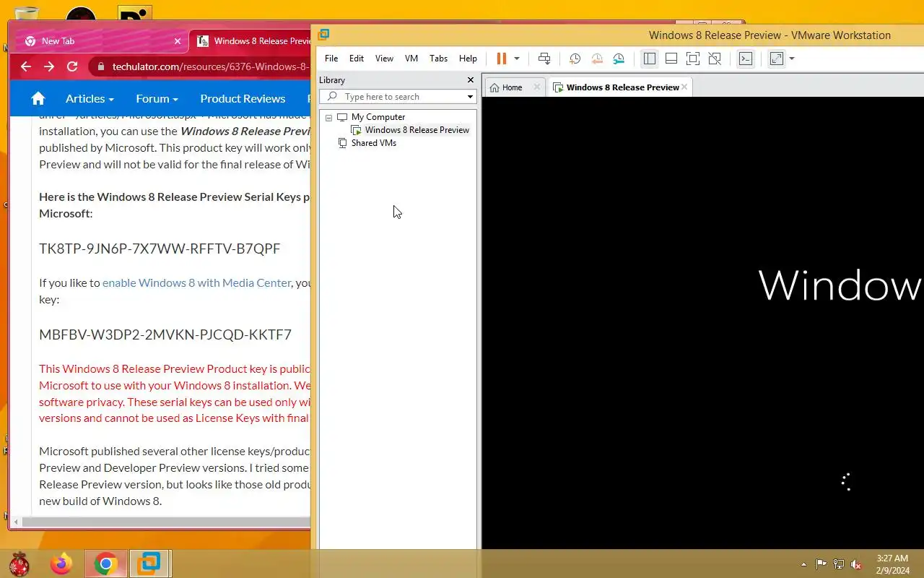Viewport: 924px width, 578px height.
Task: Click the VMware title bar app icon
Action: point(324,35)
